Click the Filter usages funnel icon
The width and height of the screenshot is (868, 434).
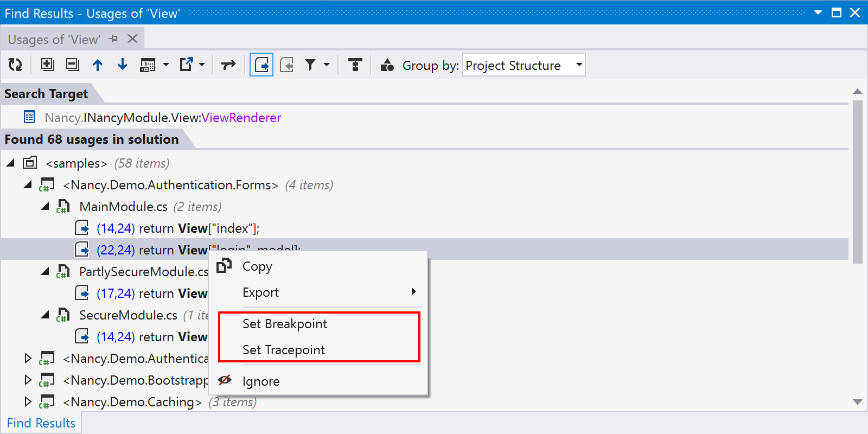[310, 65]
